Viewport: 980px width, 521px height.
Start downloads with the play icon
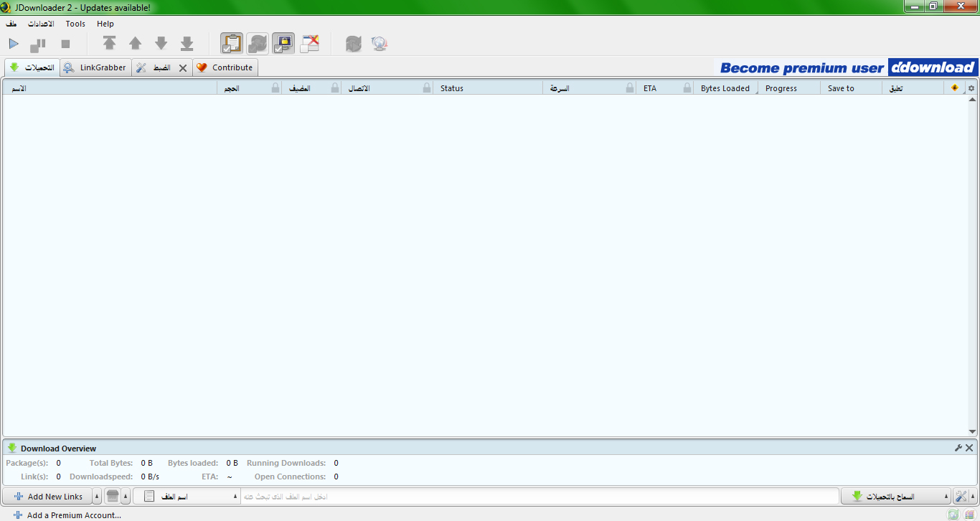14,44
